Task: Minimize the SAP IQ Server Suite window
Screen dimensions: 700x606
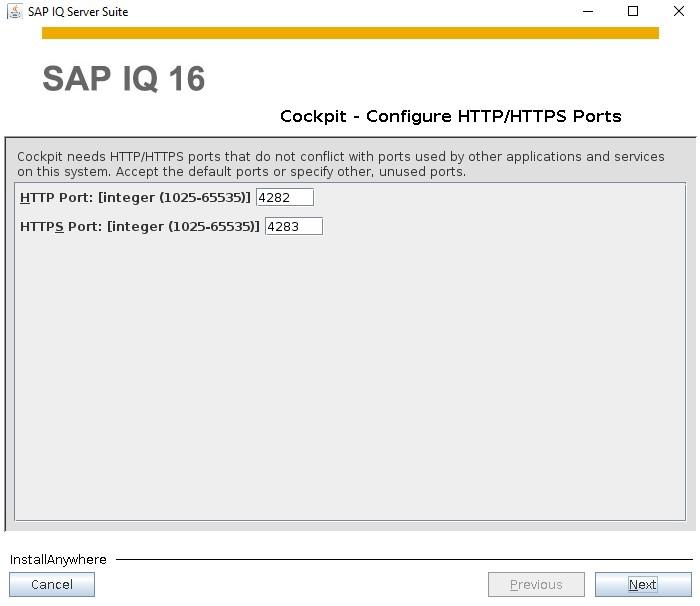Action: point(588,12)
